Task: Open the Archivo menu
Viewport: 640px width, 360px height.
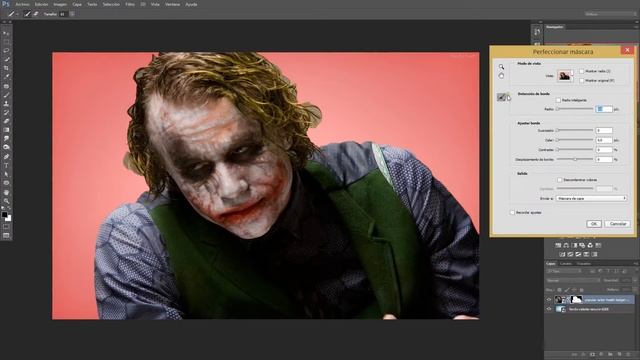Action: pos(22,4)
